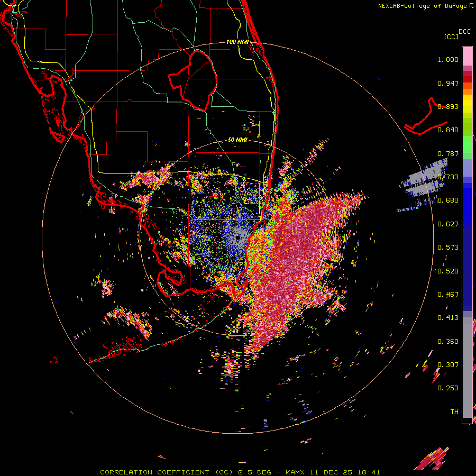This screenshot has height=476, width=476.
Task: Click the 0.947 scale value
Action: [x=448, y=83]
